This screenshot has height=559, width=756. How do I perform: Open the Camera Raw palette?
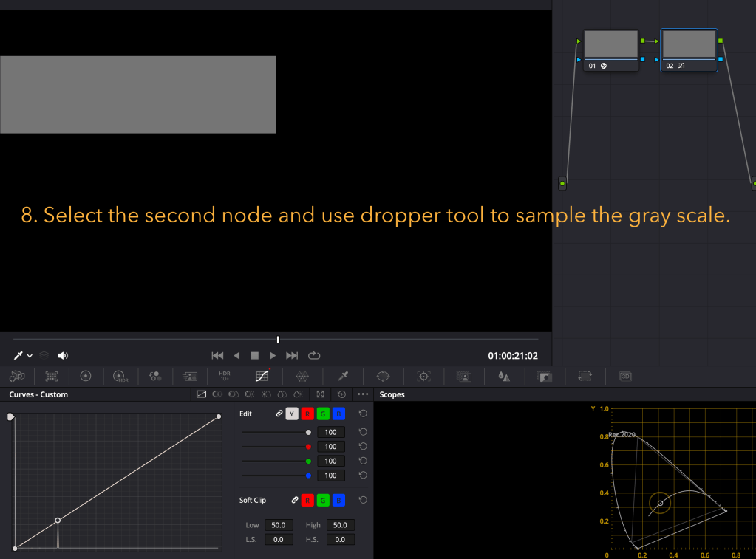16,377
